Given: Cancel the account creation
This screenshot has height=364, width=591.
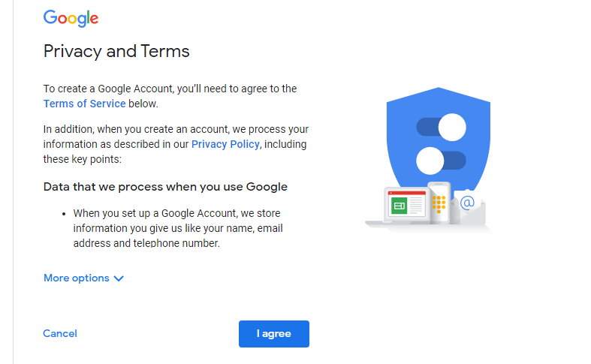Looking at the screenshot, I should click(x=60, y=333).
